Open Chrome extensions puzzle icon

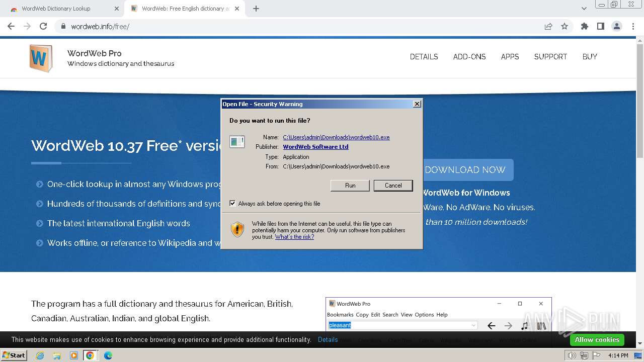pos(585,26)
